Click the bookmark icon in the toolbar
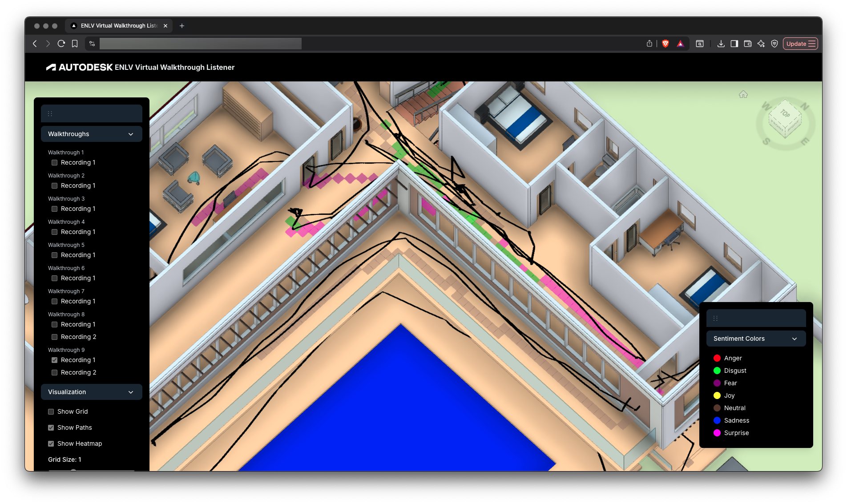Screen dimensions: 847x504 75,44
